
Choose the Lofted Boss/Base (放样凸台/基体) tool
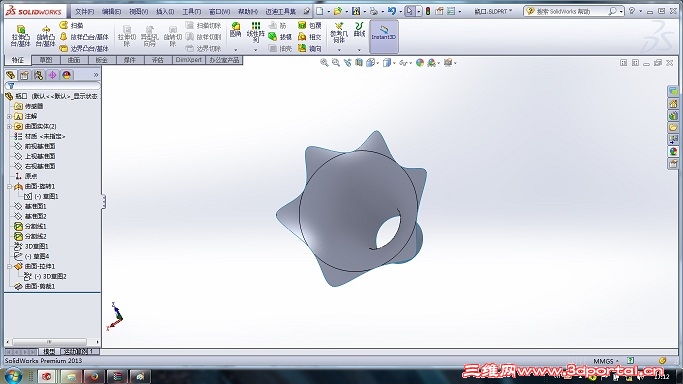(x=84, y=37)
